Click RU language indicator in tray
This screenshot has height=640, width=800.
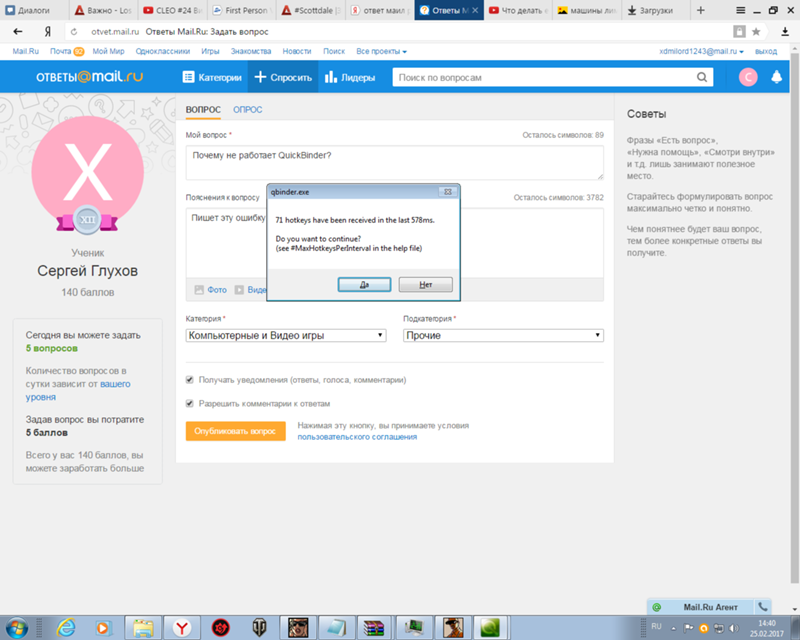coord(656,626)
